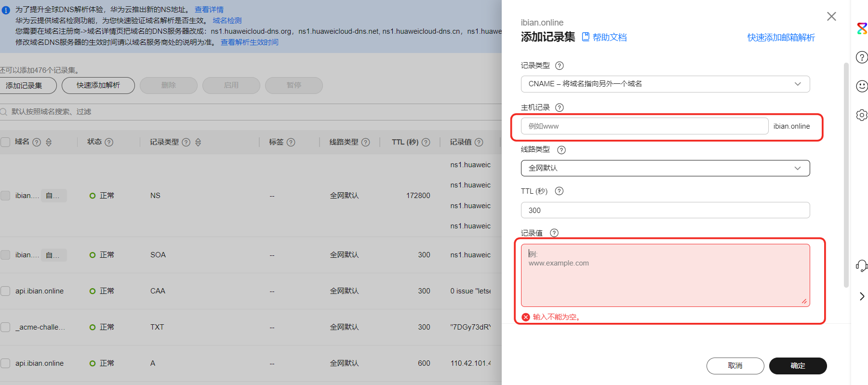The height and width of the screenshot is (385, 868).
Task: Click the 取消 cancel button
Action: 735,366
